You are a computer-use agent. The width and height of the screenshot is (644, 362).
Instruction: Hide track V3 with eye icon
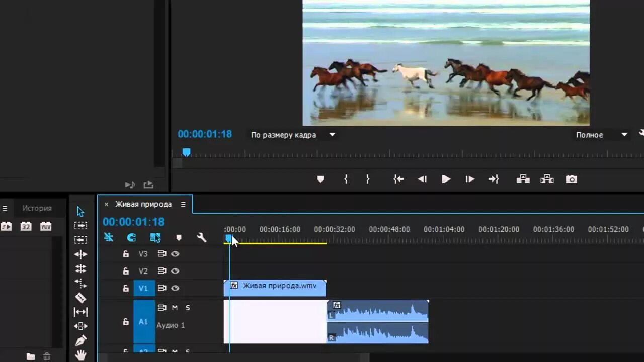point(175,254)
